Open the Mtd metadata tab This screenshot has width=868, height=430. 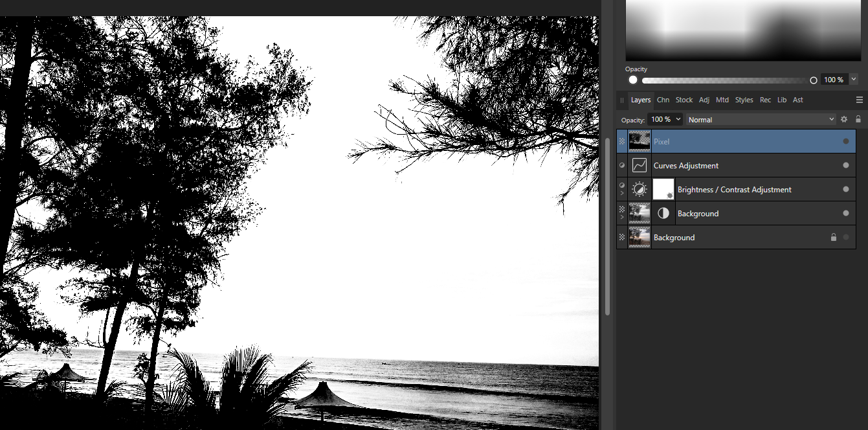pos(722,100)
